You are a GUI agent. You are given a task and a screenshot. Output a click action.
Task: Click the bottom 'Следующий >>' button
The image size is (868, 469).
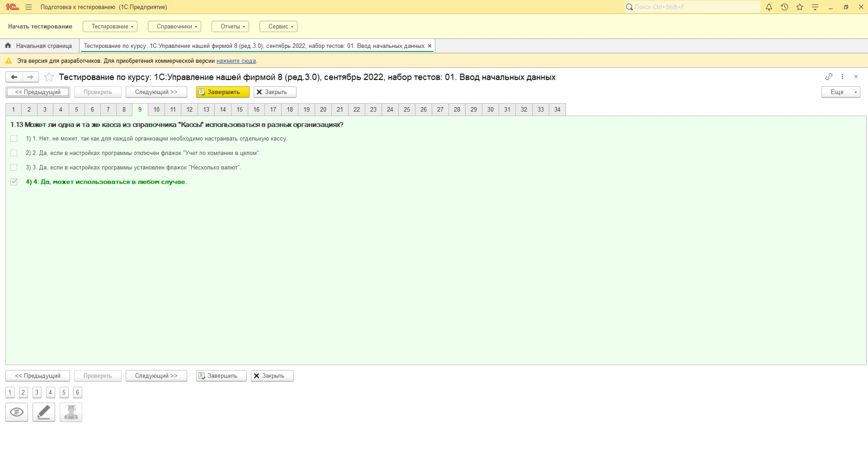(156, 376)
